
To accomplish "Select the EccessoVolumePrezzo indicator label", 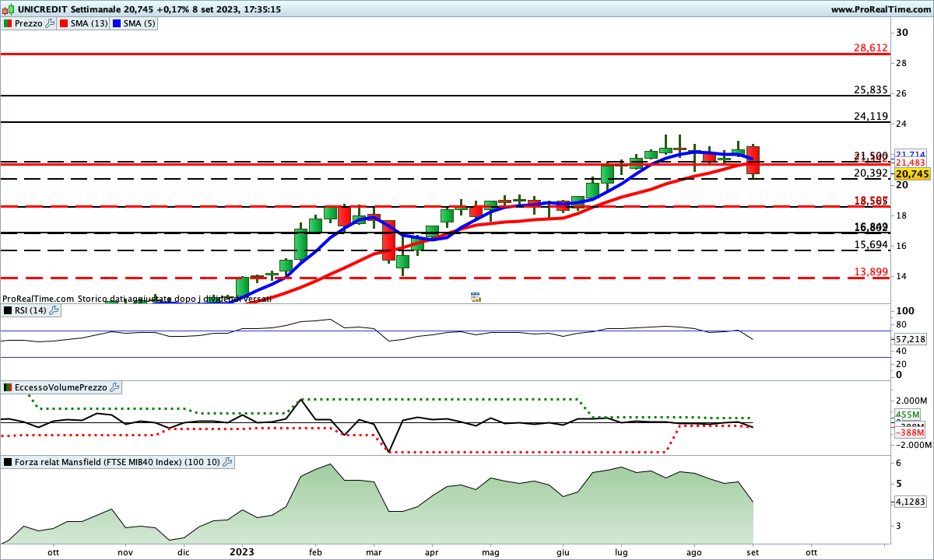I will (60, 387).
